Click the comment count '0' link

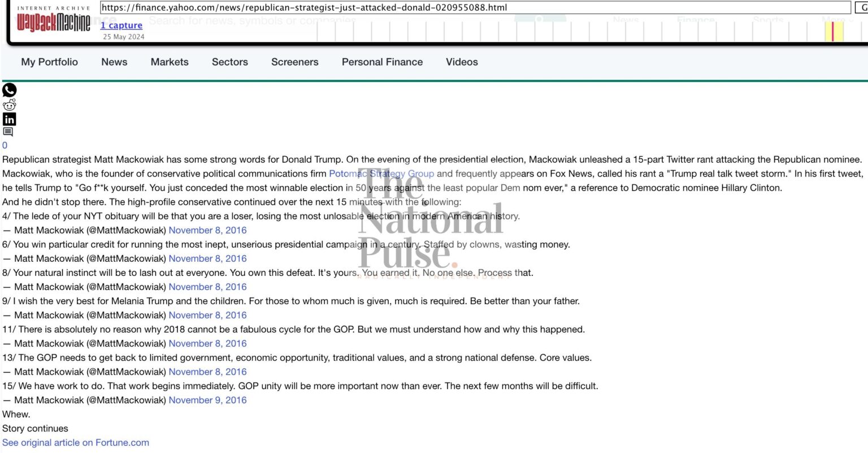[x=5, y=145]
